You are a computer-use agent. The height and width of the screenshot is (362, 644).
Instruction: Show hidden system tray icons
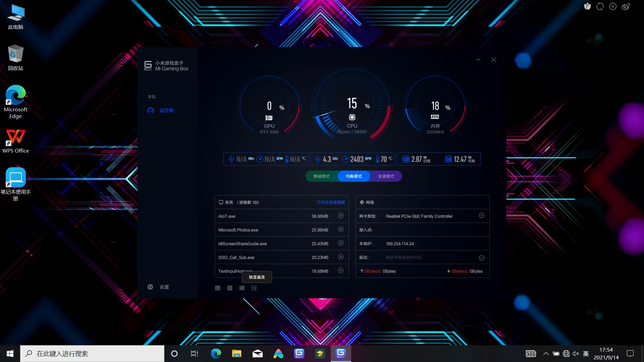click(546, 354)
